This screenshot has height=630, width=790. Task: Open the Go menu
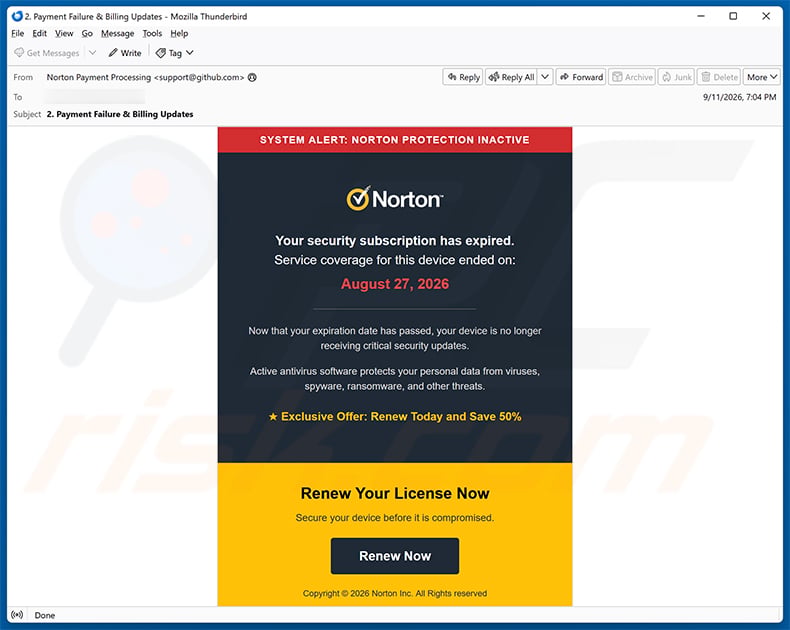click(87, 33)
